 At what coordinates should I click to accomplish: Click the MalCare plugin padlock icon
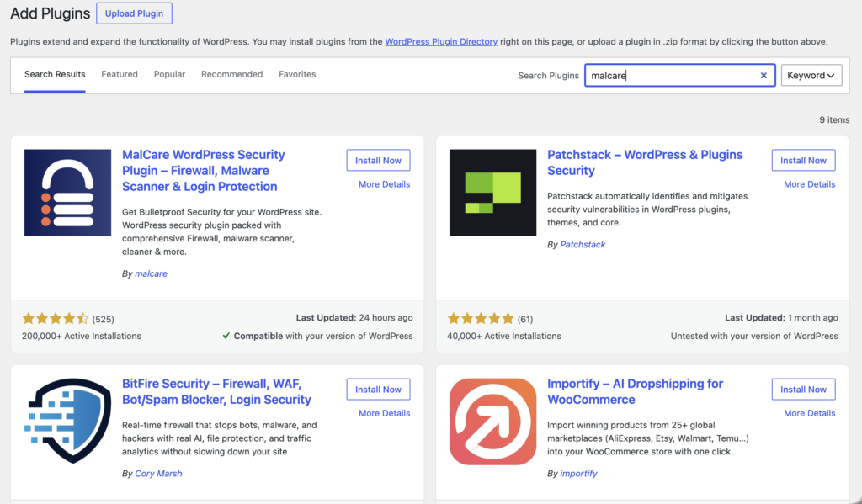click(x=67, y=193)
